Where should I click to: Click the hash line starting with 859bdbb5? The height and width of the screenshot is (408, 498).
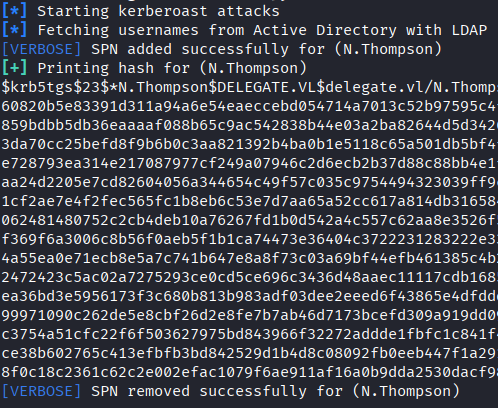(249, 126)
